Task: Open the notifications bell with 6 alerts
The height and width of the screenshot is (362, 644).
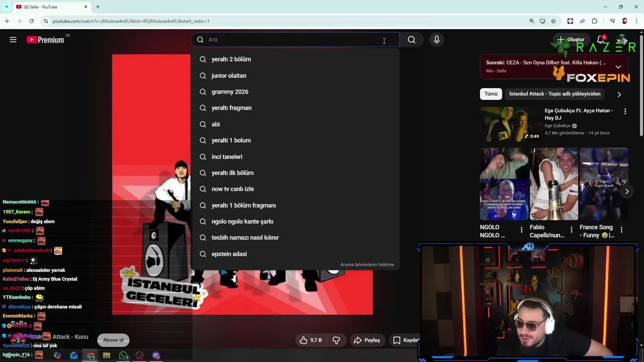Action: [601, 40]
